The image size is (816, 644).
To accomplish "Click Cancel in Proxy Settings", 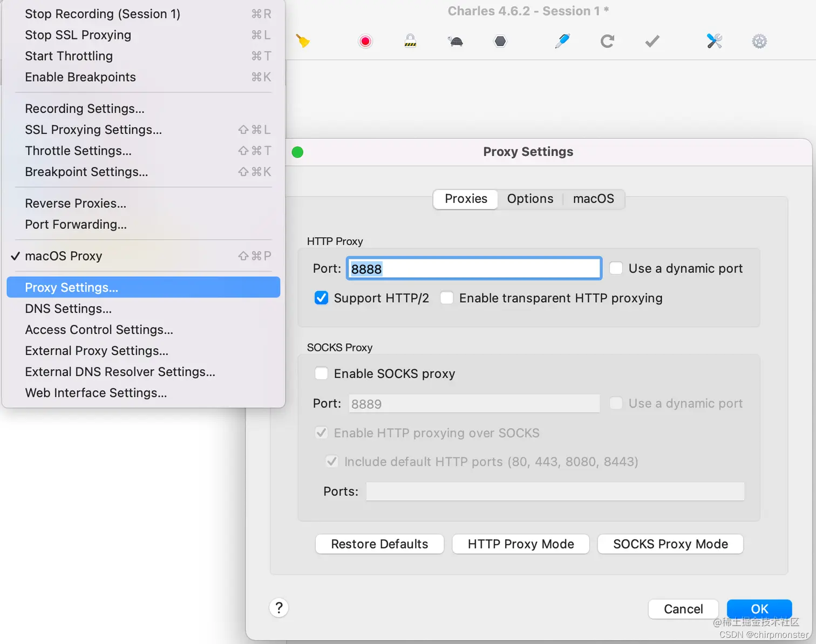I will pyautogui.click(x=683, y=609).
